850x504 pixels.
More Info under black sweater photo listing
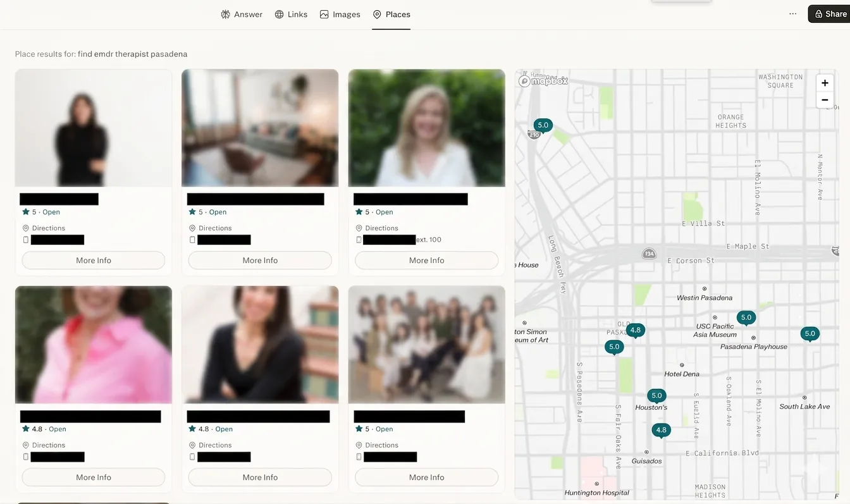tap(94, 260)
